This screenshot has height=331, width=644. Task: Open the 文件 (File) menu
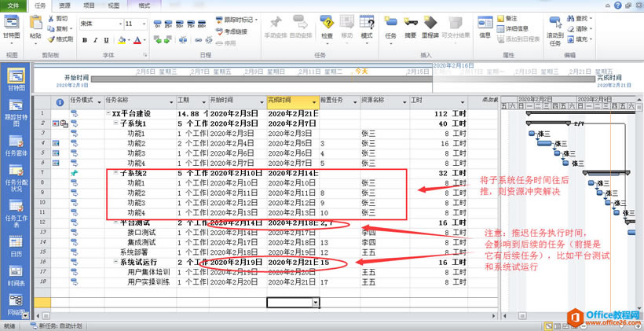tap(13, 5)
